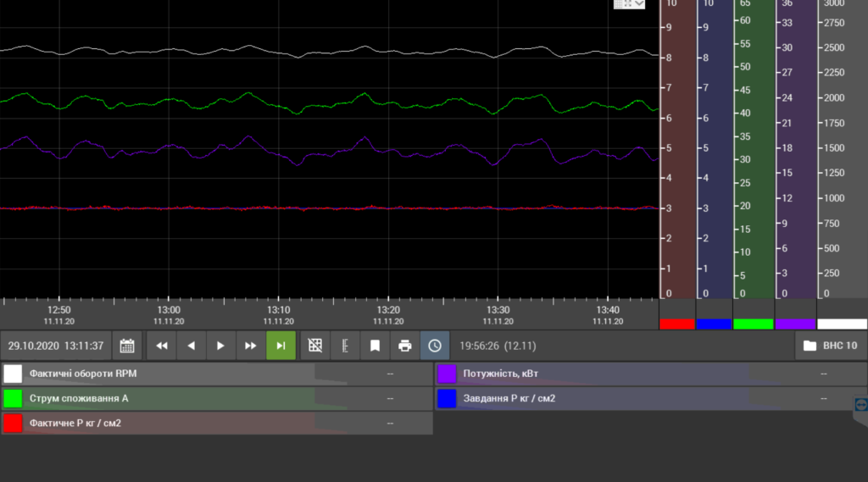Image resolution: width=868 pixels, height=482 pixels.
Task: Click the 13:00 time axis label
Action: [169, 315]
